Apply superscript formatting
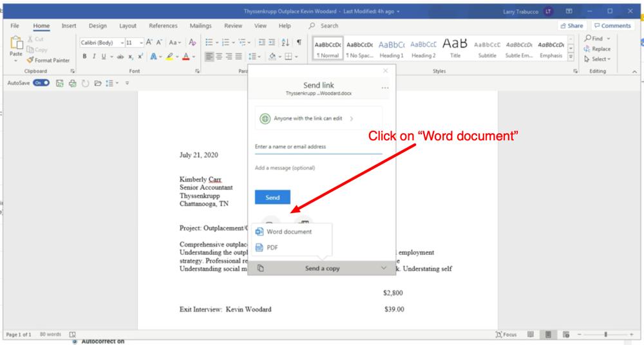 (x=140, y=57)
